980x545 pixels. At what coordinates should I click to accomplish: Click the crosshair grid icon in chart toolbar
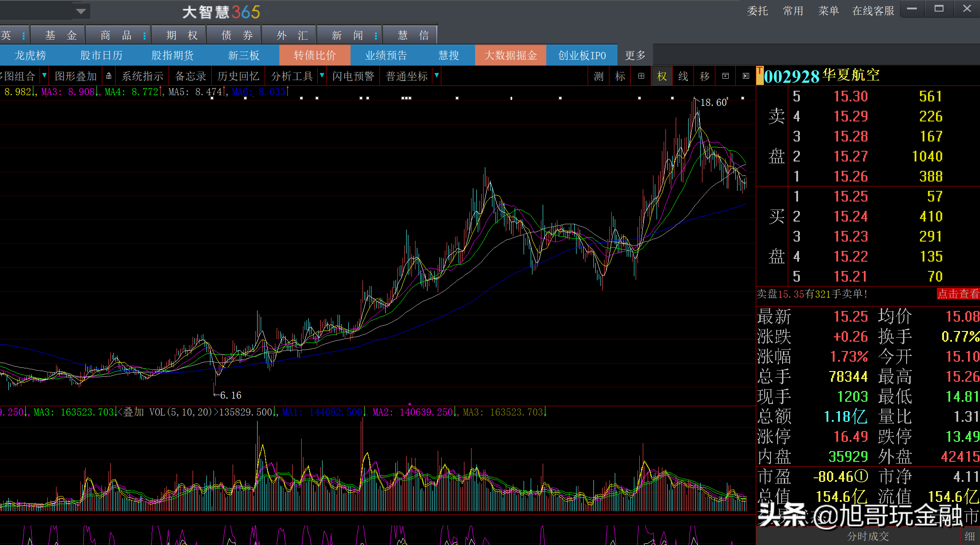click(x=641, y=76)
